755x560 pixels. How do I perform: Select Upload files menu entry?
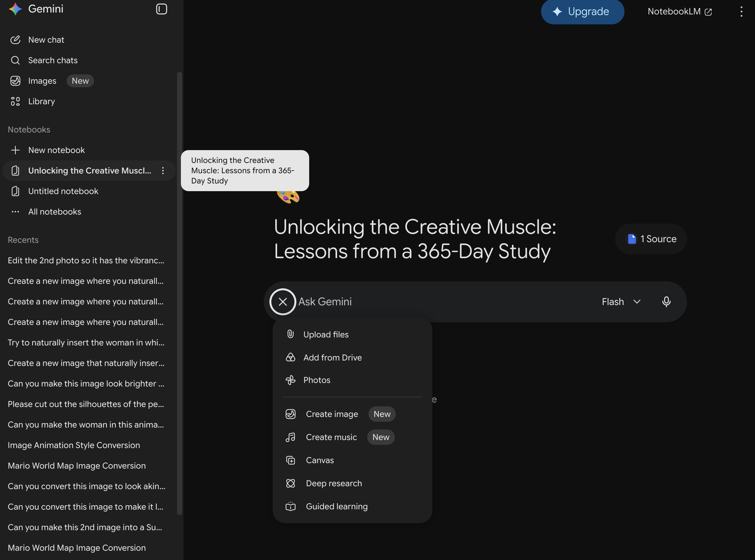352,334
